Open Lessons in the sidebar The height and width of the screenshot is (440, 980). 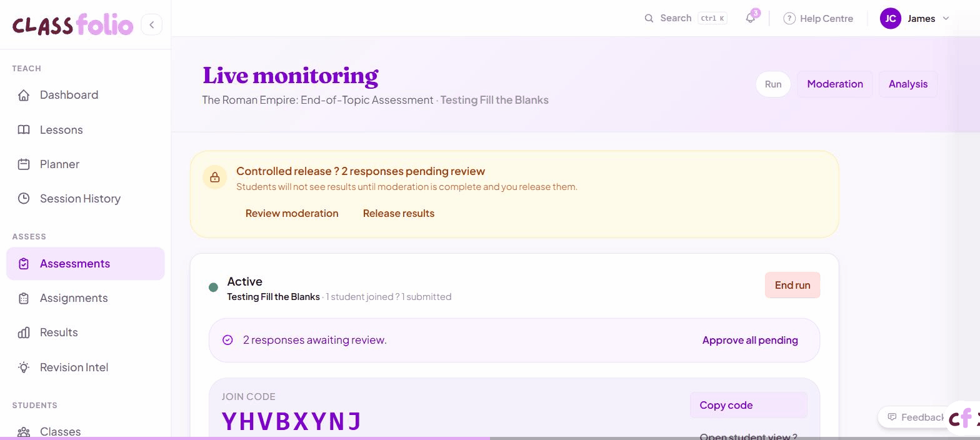tap(86, 130)
